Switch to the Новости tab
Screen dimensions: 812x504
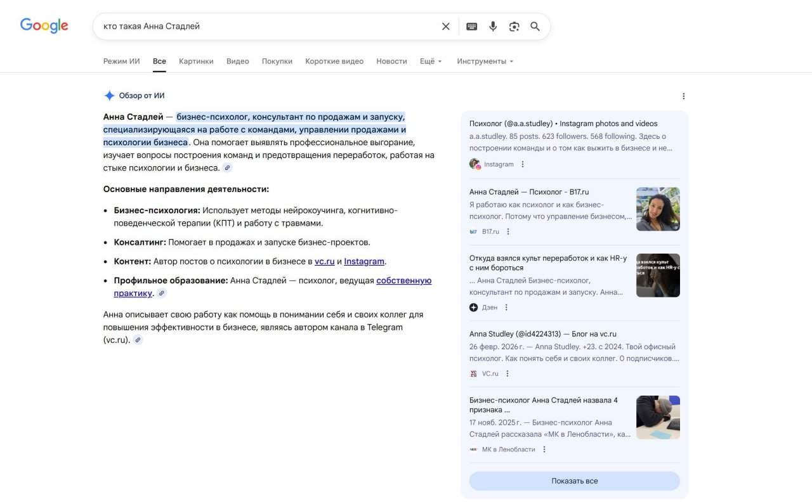click(391, 61)
